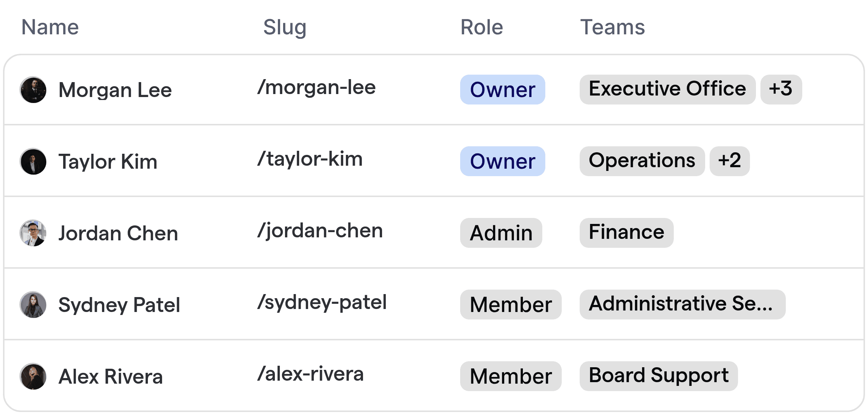The image size is (868, 415).
Task: Click Morgan Lee's profile avatar
Action: (x=33, y=90)
